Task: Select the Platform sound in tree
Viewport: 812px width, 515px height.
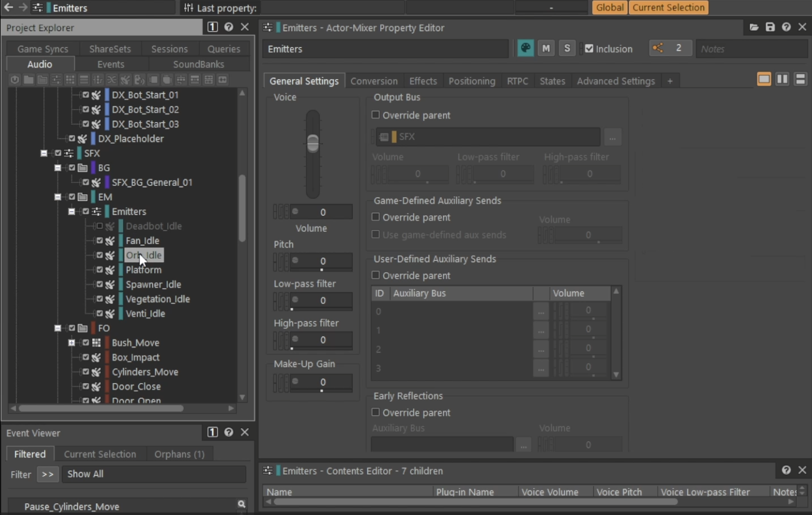Action: [x=144, y=270]
